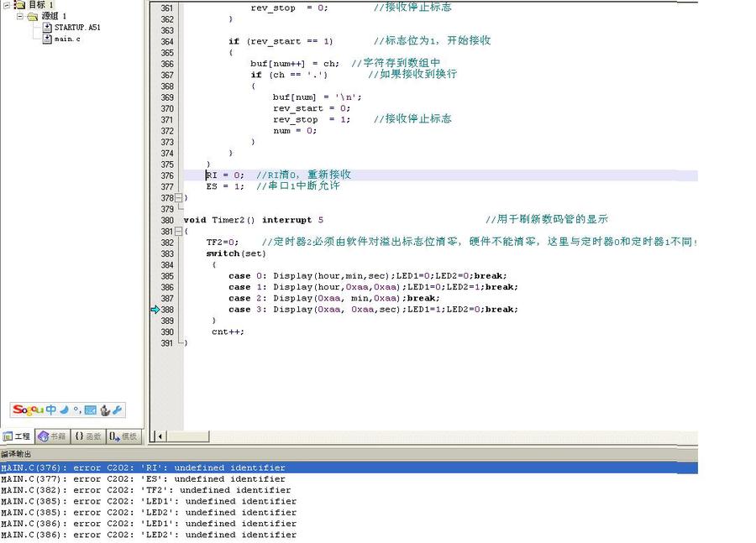Collapse the 源组 1 group node
Viewport: 756px width, 543px height.
20,16
